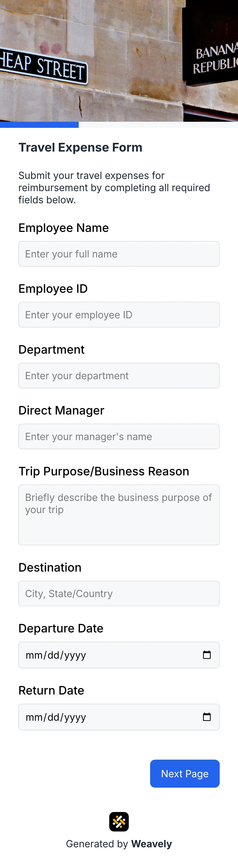Select the Department input box
Image resolution: width=238 pixels, height=868 pixels.
pos(119,375)
